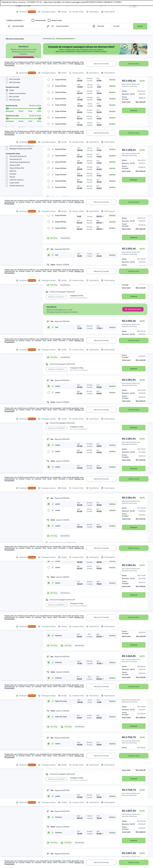Click the calendar icon beside 26 jan/26
153x868 pixels.
[x=94, y=26]
